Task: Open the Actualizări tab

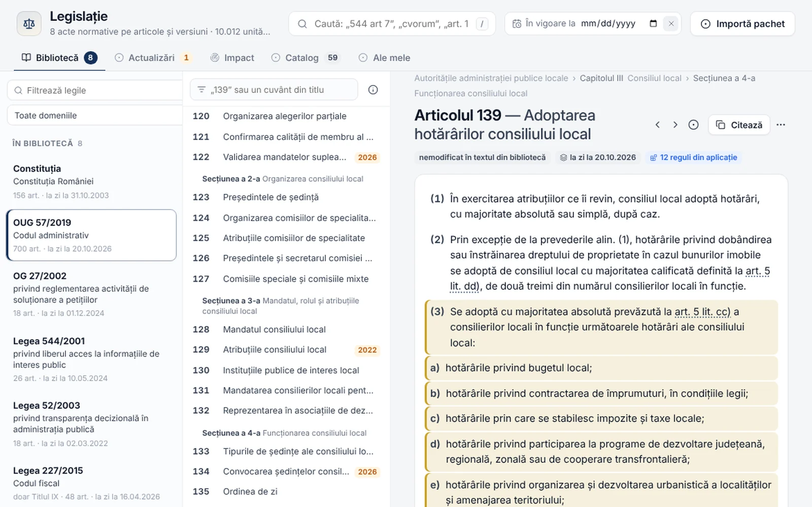Action: [x=153, y=58]
